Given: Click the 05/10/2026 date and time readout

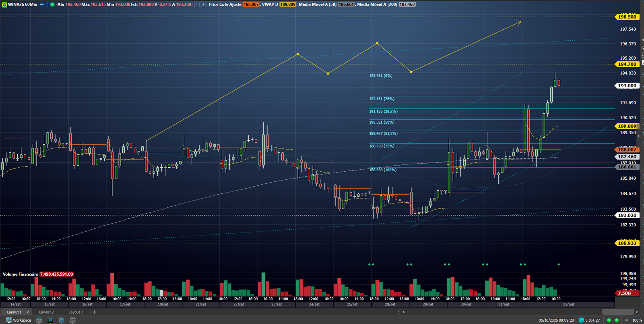Looking at the screenshot, I should 556,320.
